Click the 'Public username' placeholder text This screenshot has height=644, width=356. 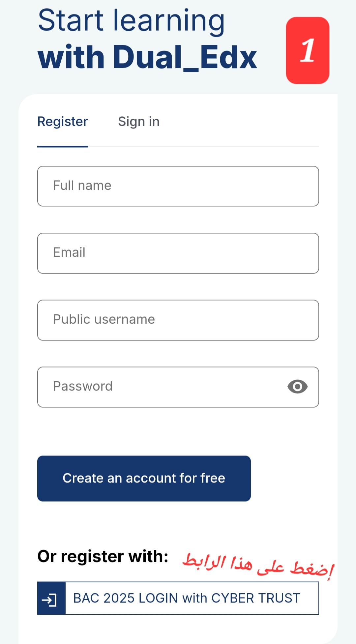point(104,319)
